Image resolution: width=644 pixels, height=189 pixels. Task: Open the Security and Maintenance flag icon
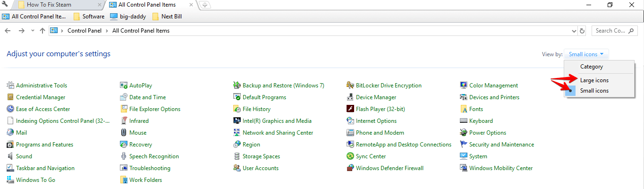pos(464,145)
